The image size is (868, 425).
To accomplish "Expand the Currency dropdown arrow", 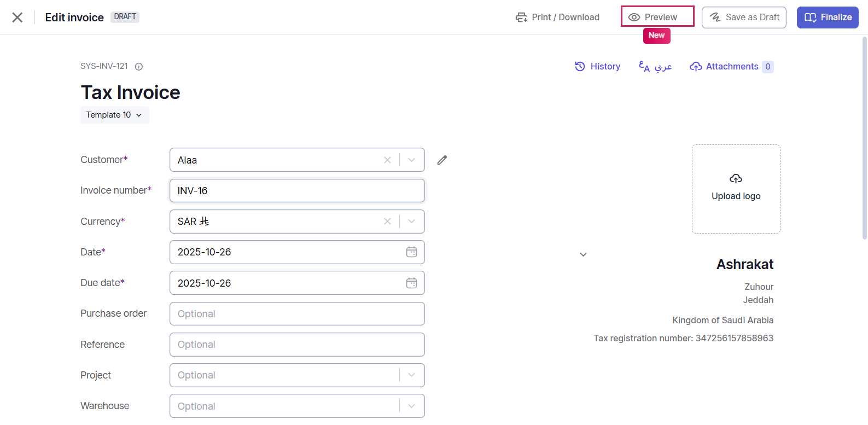I will [x=412, y=222].
